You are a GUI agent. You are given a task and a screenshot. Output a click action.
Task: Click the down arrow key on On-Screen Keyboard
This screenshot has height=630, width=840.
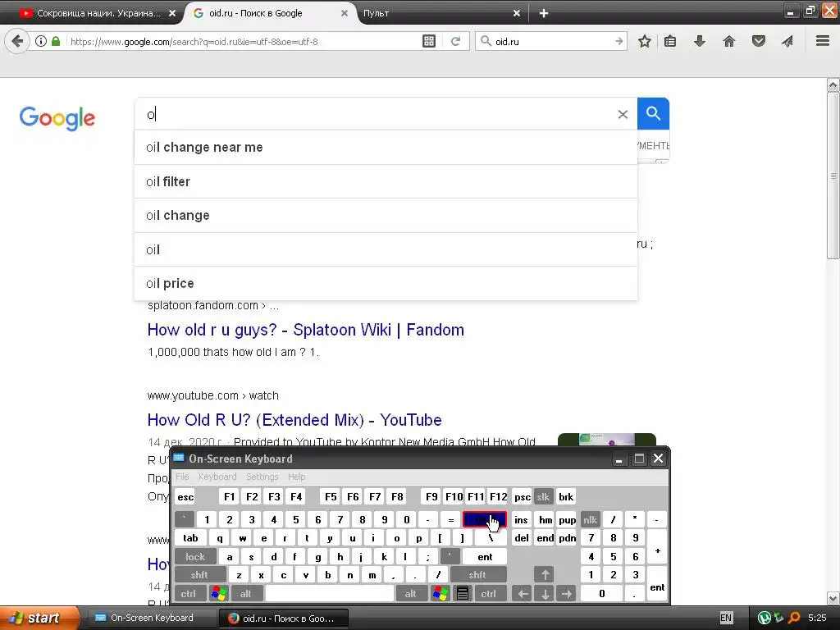[545, 594]
